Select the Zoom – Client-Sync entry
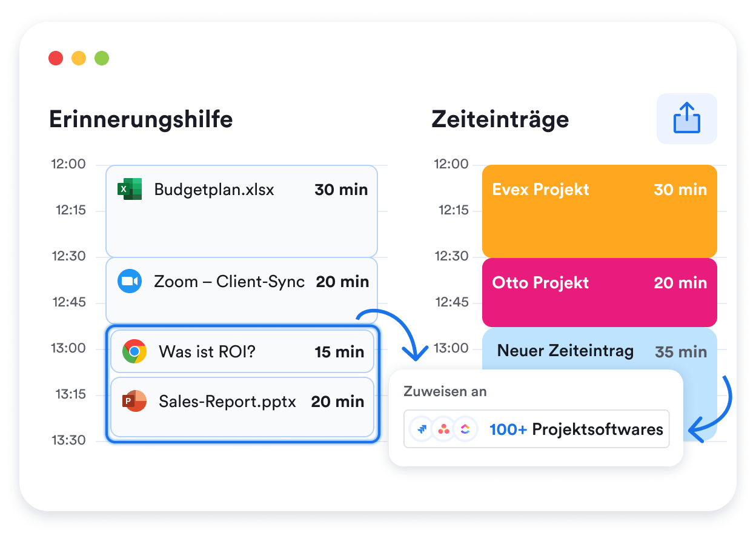Screen dimensions: 756x533 (x=242, y=291)
